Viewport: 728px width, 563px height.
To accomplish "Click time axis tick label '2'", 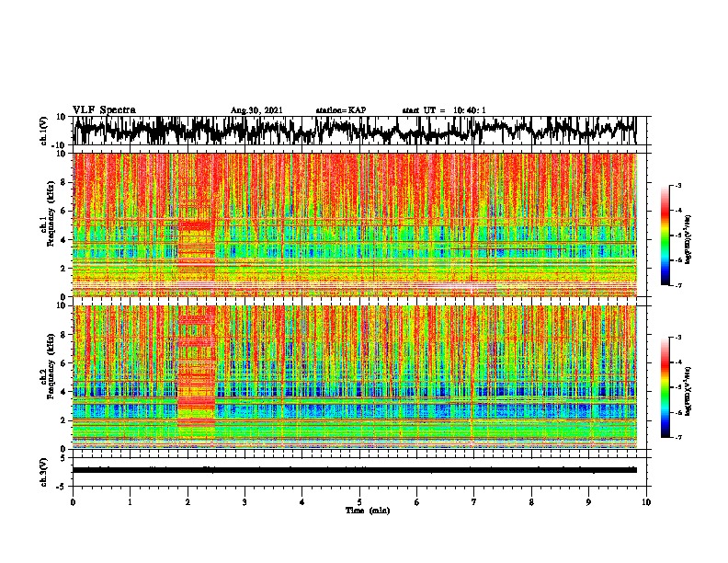I will [188, 502].
